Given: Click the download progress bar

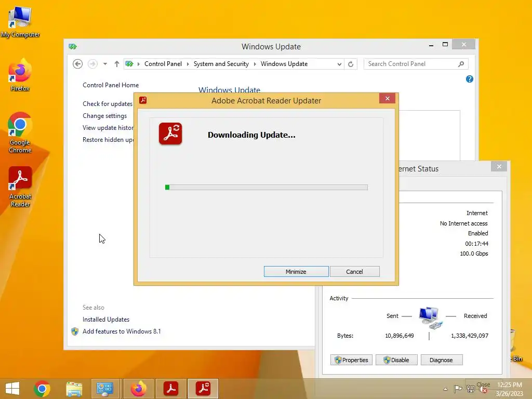Looking at the screenshot, I should (267, 187).
